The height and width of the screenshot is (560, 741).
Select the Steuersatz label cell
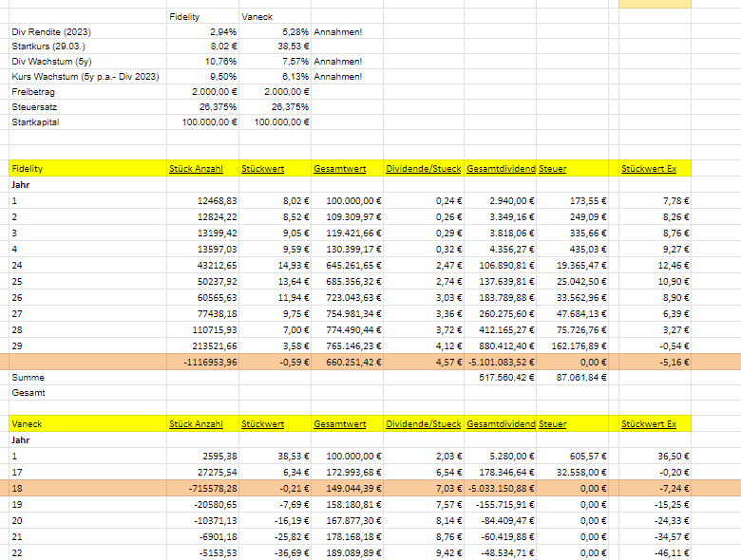32,106
